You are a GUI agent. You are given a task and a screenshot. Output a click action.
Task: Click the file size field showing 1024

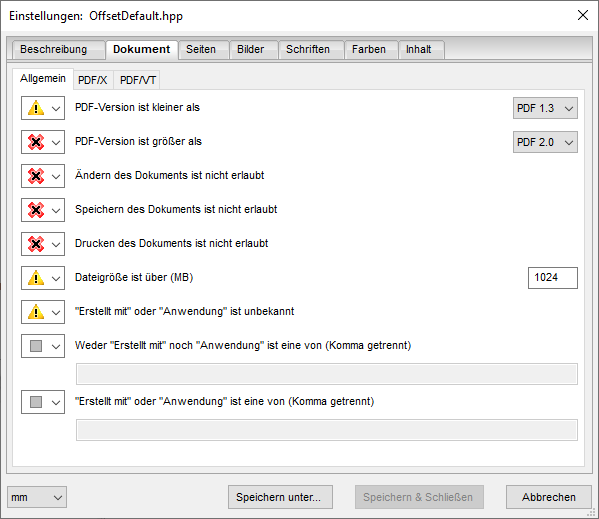point(553,278)
